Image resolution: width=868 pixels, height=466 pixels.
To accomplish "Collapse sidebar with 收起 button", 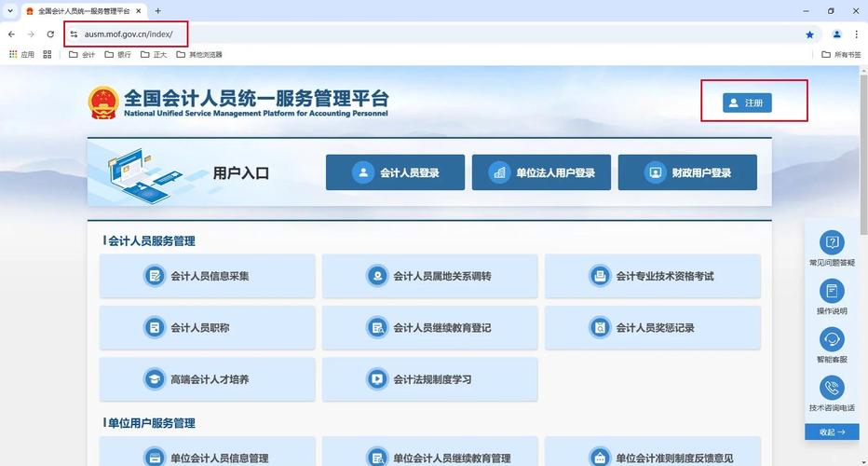I will (832, 432).
